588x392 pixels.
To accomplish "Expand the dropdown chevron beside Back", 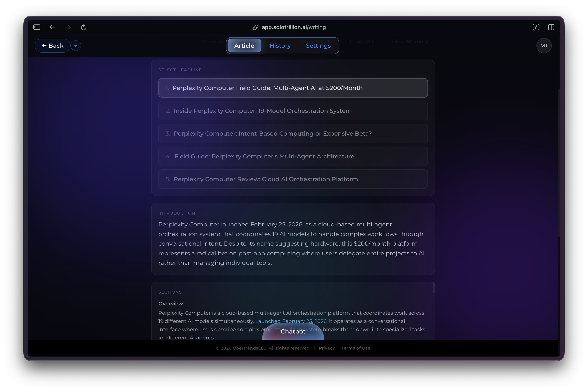I will tap(76, 45).
